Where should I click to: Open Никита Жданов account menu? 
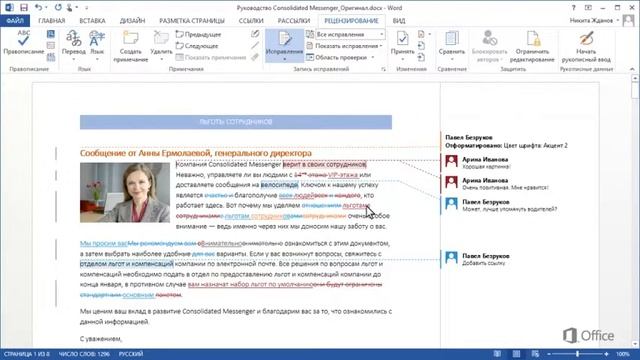tap(594, 20)
